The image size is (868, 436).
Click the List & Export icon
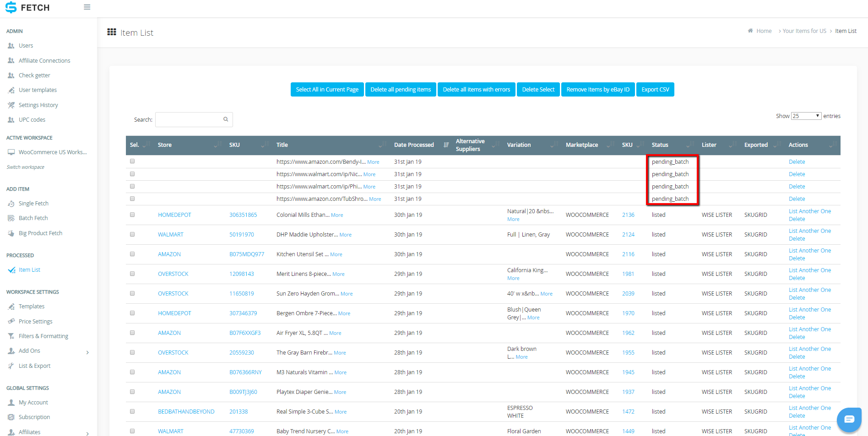coord(11,366)
